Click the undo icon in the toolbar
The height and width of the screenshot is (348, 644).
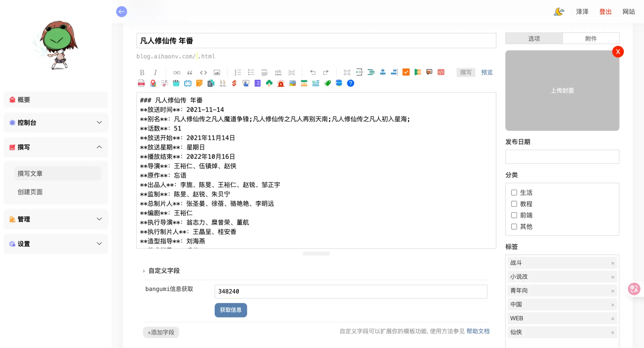313,72
